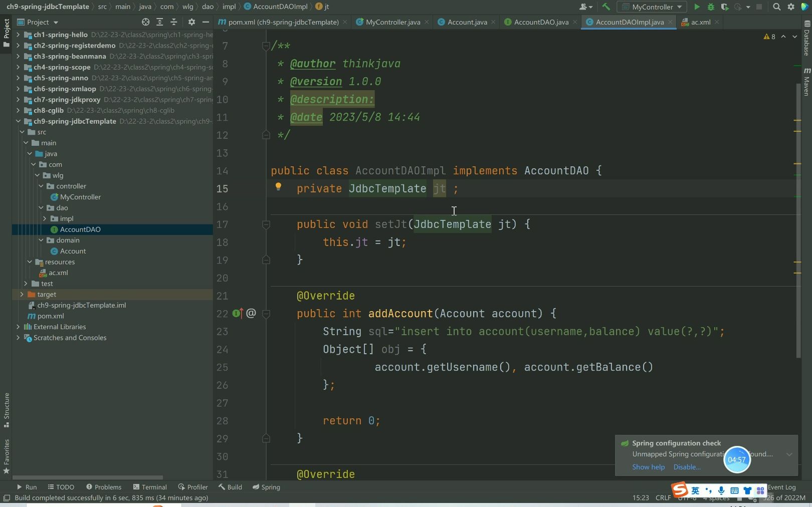Click Disable... link in Spring notification

click(687, 467)
